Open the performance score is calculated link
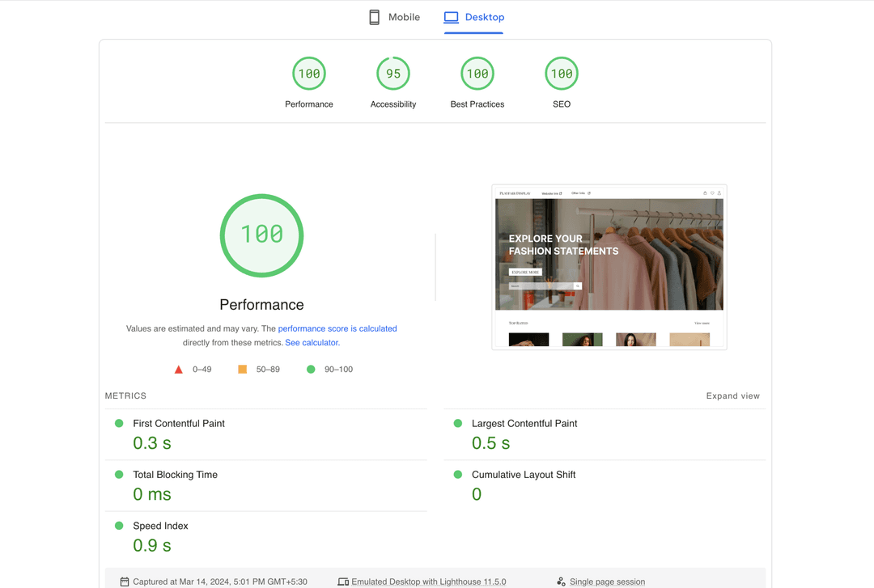Screen dimensions: 874x588 (x=337, y=328)
